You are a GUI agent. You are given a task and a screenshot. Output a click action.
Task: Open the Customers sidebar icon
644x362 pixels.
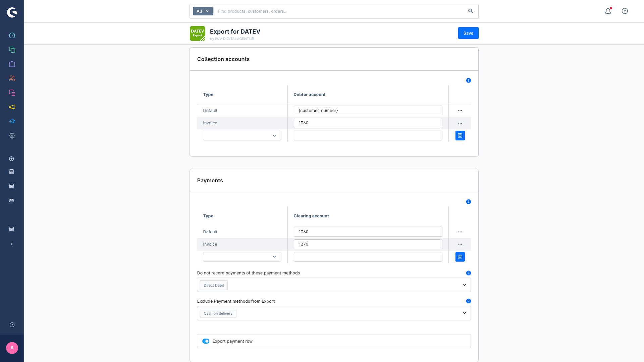12,78
